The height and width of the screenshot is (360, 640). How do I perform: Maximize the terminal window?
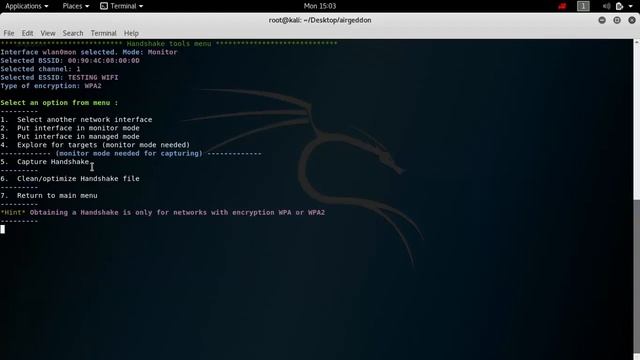(x=617, y=20)
